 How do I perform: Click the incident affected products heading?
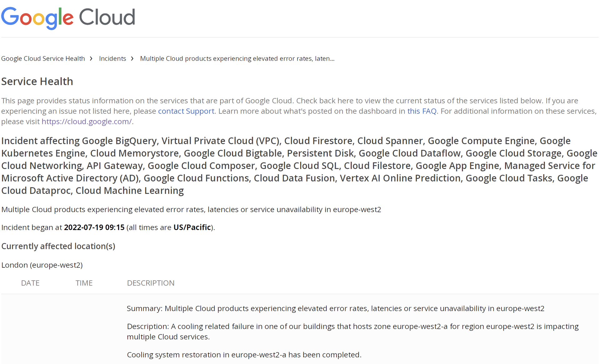299,165
